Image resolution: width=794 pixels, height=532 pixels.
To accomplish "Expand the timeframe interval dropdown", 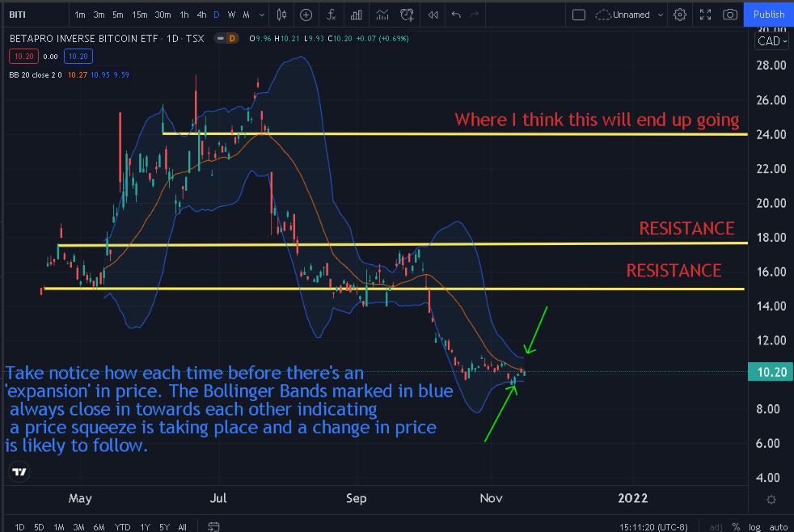I will [261, 15].
